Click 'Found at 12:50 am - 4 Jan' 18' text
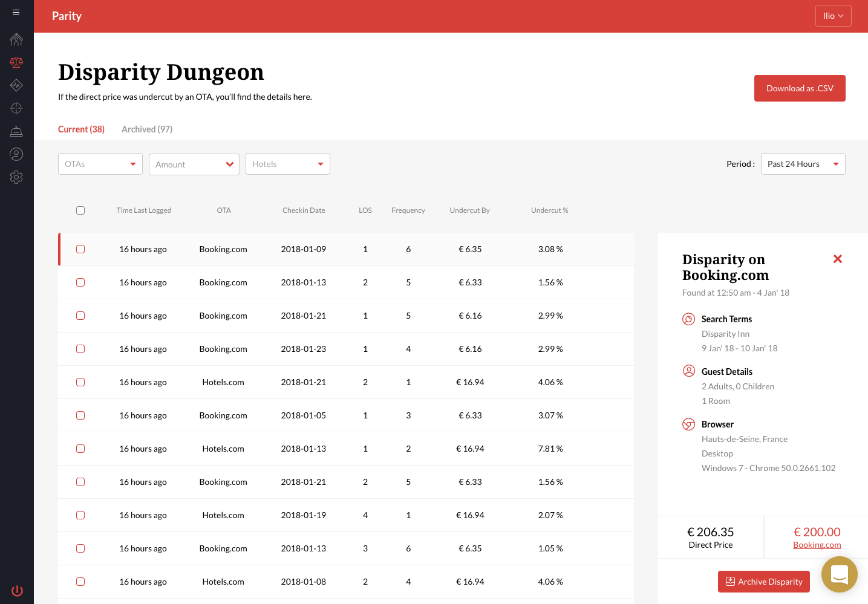The width and height of the screenshot is (868, 604). pyautogui.click(x=736, y=293)
